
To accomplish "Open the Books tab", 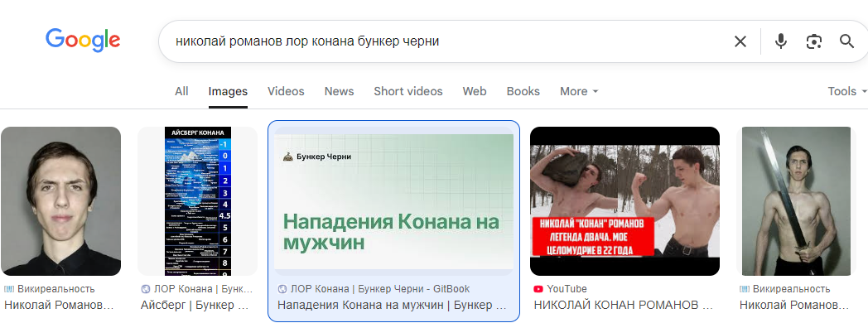I will coord(523,91).
